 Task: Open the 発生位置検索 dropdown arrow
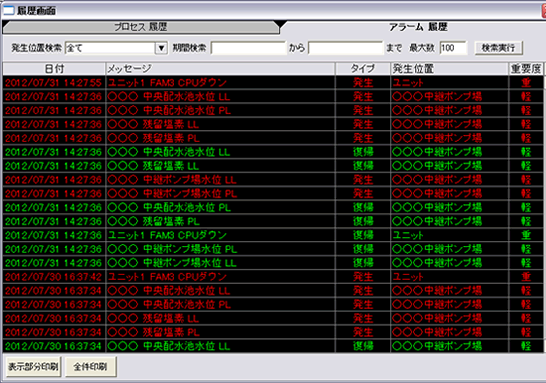(161, 48)
